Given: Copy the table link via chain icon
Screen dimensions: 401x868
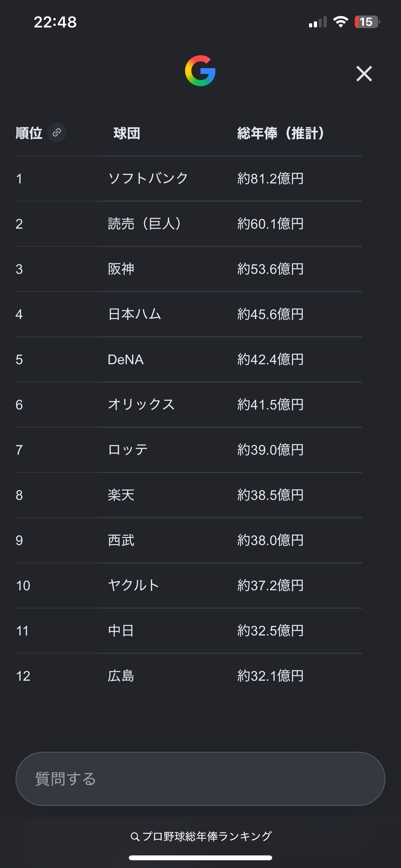Looking at the screenshot, I should point(57,132).
